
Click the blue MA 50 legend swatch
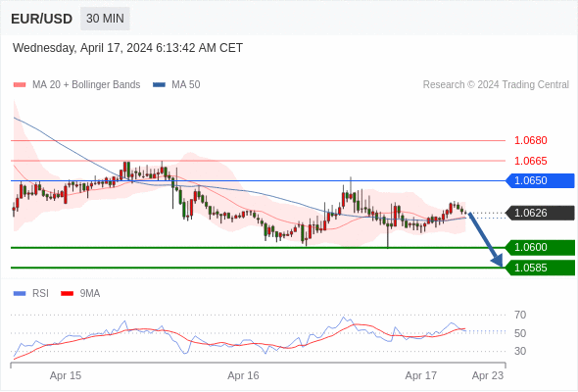(159, 85)
